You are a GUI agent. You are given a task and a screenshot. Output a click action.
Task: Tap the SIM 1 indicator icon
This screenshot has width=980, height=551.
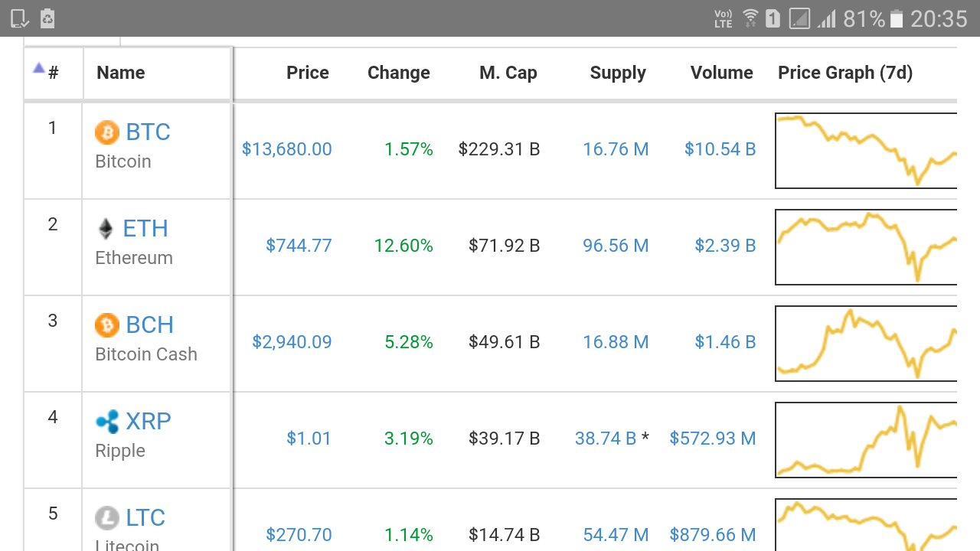click(773, 18)
